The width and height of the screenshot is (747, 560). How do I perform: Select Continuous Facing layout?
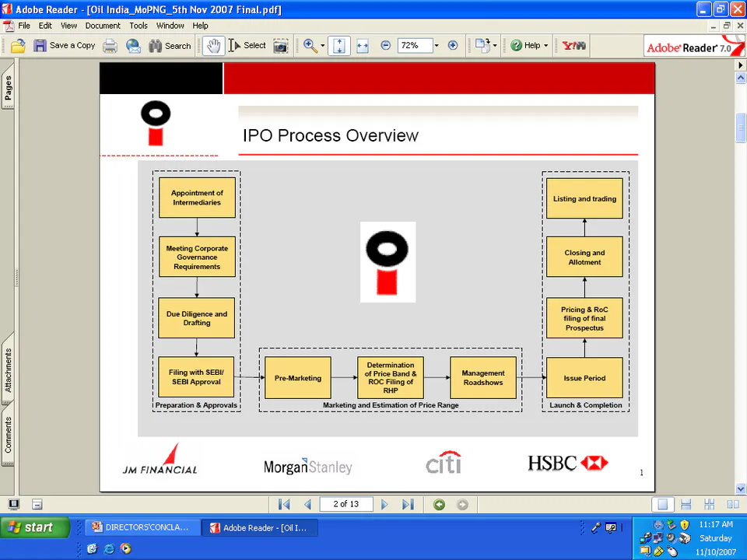tap(710, 504)
